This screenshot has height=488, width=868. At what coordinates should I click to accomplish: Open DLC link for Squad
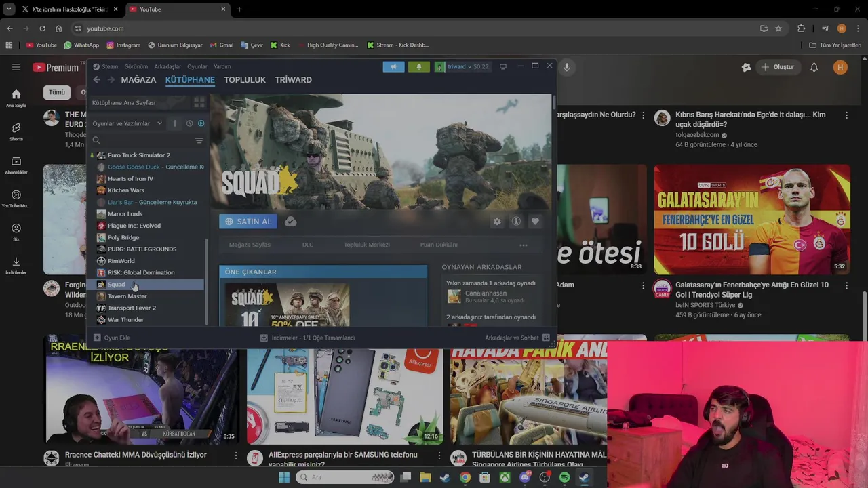pyautogui.click(x=308, y=245)
